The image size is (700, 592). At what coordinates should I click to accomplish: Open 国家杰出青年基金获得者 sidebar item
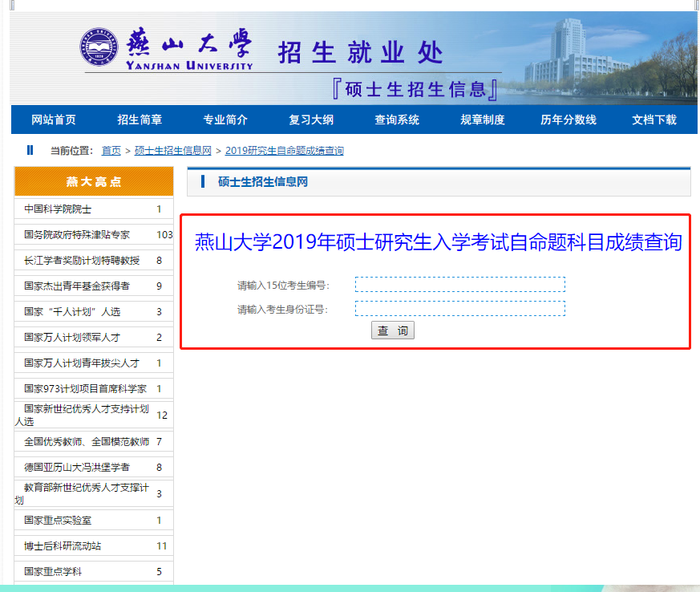coord(77,286)
